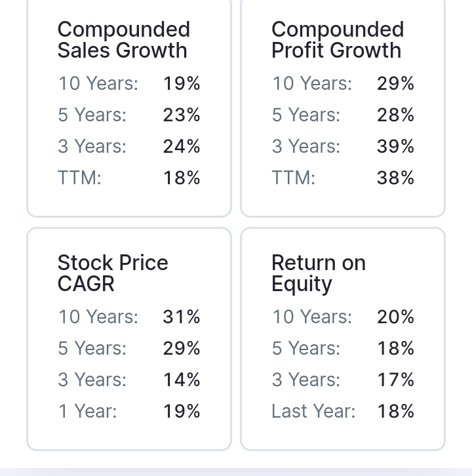This screenshot has height=476, width=472.
Task: Click the 5 Years sales growth 23% value
Action: tap(182, 115)
